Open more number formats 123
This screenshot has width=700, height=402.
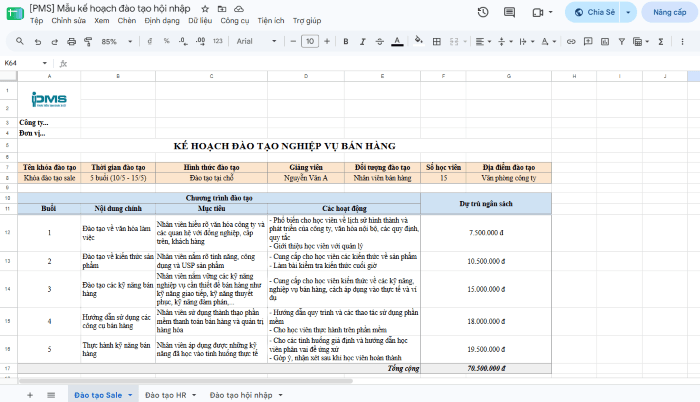coord(217,42)
